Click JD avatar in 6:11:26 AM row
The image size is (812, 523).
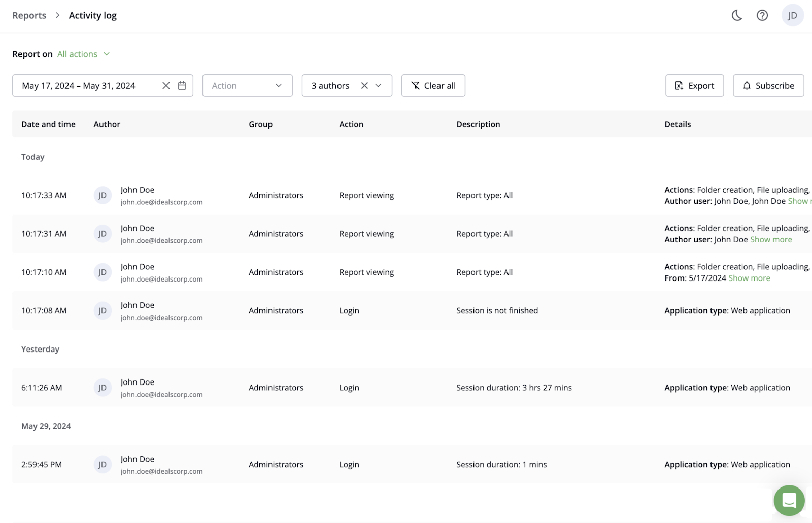[103, 388]
